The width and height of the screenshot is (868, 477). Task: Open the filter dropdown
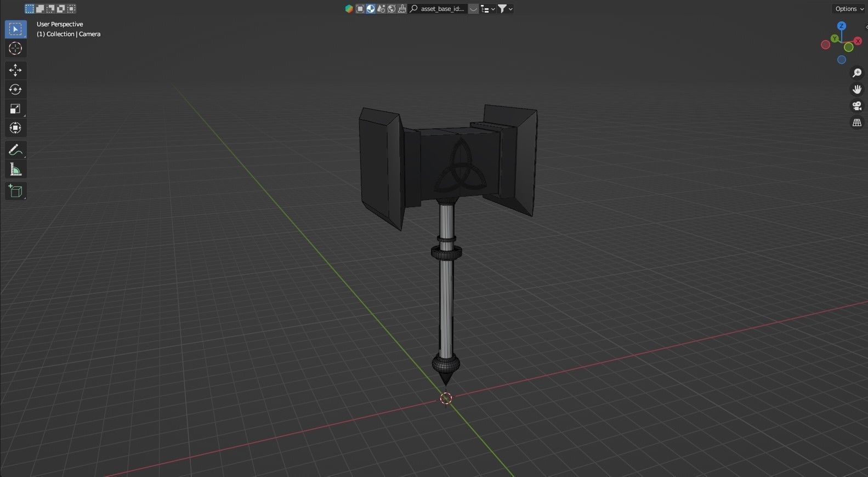505,9
